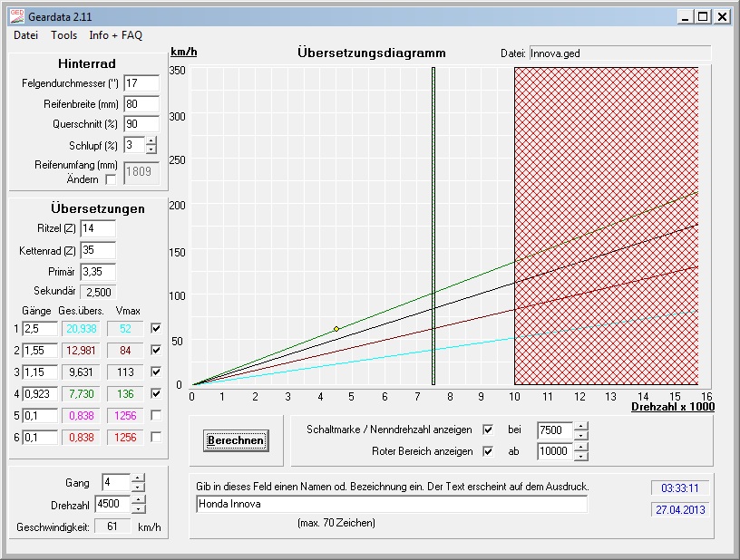Click the Honda Innova description text field
Screen dimensions: 740x560
click(x=392, y=504)
